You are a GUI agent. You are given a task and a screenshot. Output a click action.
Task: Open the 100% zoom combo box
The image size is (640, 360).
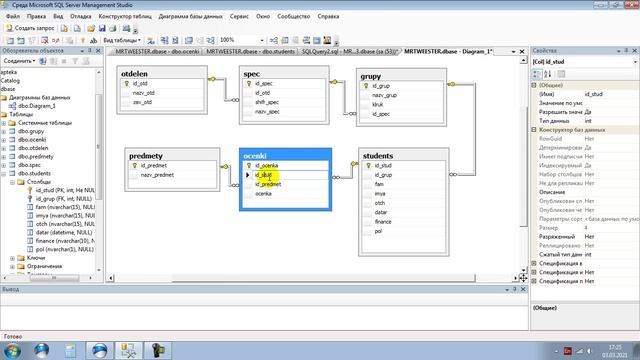[242, 40]
